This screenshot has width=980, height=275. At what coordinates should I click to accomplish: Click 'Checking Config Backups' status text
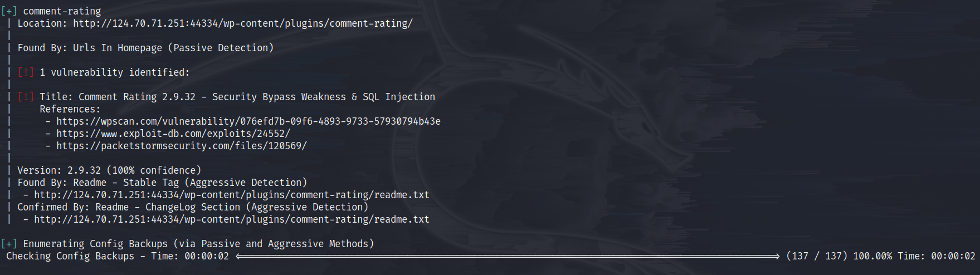[x=70, y=256]
